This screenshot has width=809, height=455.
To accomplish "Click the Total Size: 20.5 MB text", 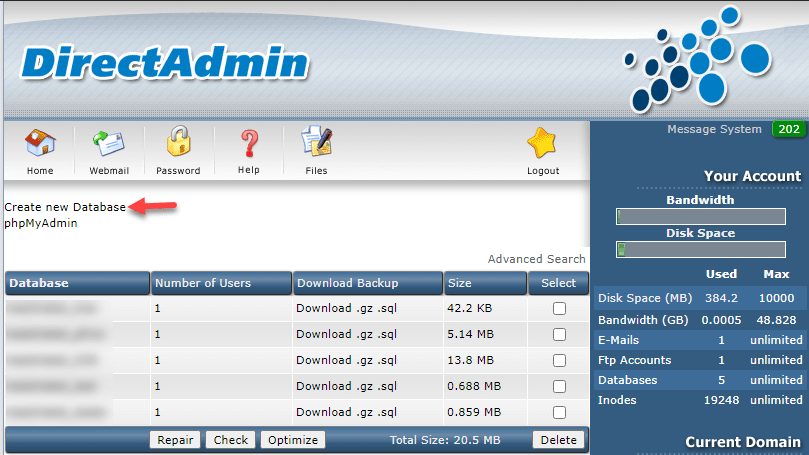I will tap(445, 440).
